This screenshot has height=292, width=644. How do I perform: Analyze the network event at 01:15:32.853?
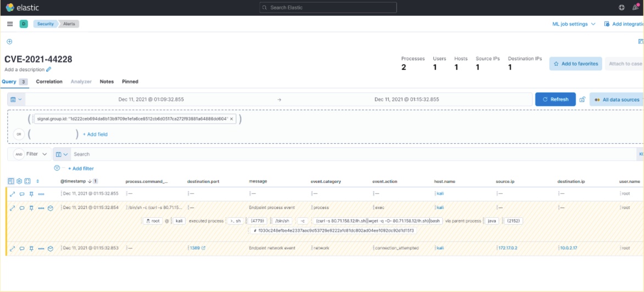click(x=50, y=248)
